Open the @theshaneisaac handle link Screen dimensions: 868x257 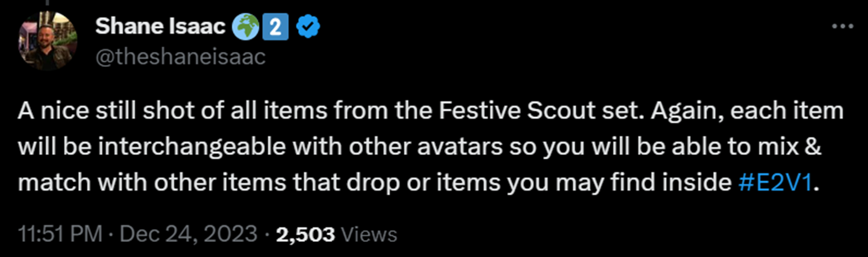[181, 57]
